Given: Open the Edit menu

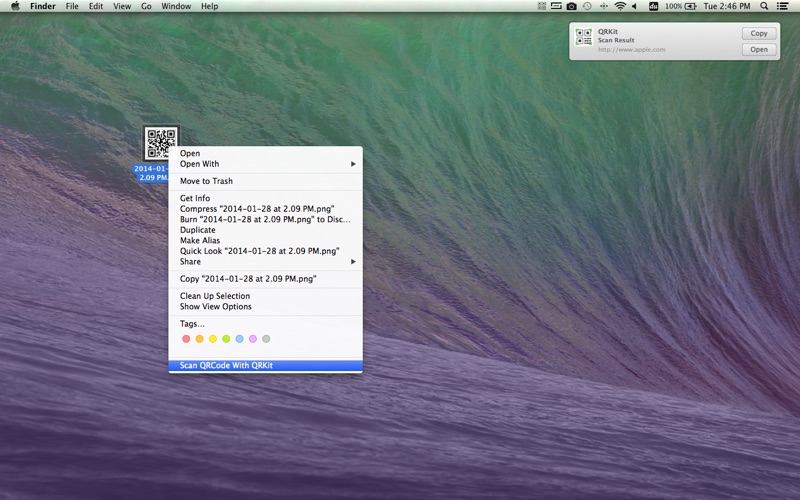Looking at the screenshot, I should coord(96,6).
